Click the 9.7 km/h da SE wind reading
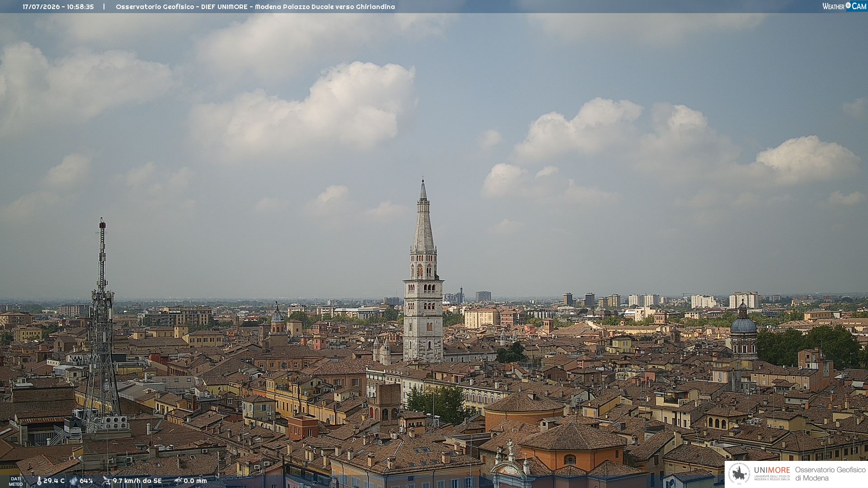 tap(137, 481)
